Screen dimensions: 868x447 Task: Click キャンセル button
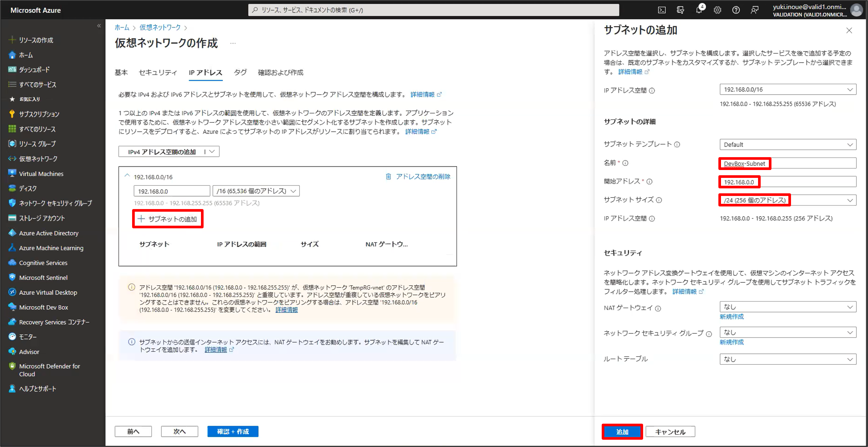point(670,432)
